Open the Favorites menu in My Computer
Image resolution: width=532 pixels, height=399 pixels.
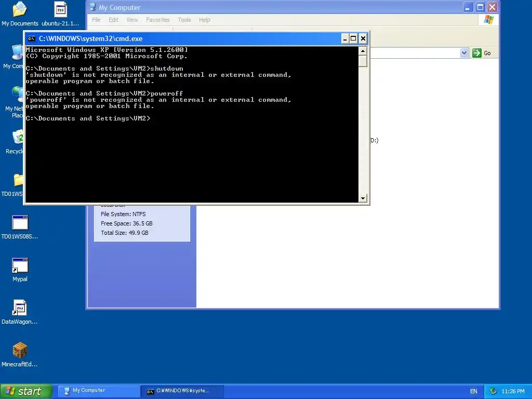pos(158,20)
